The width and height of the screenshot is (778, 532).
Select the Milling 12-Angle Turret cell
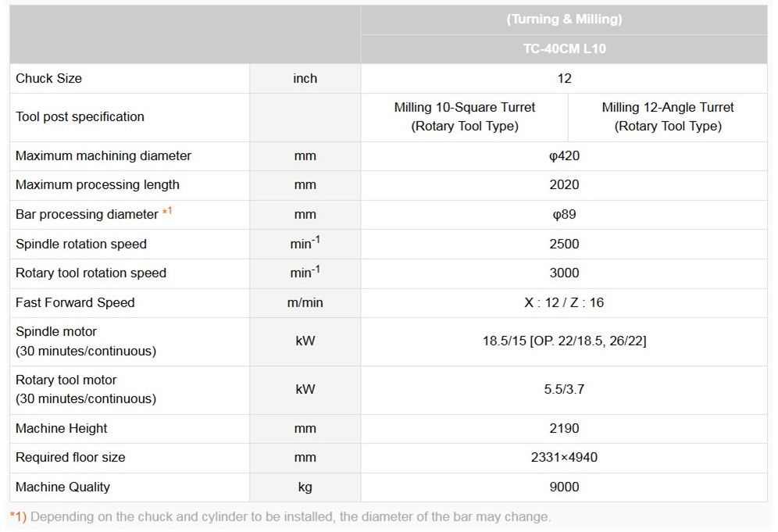[x=668, y=116]
